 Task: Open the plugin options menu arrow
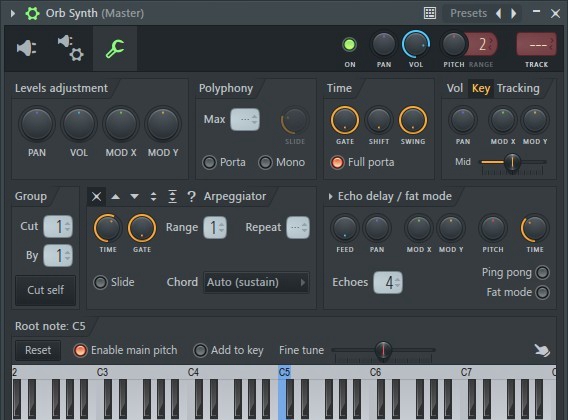pos(13,13)
